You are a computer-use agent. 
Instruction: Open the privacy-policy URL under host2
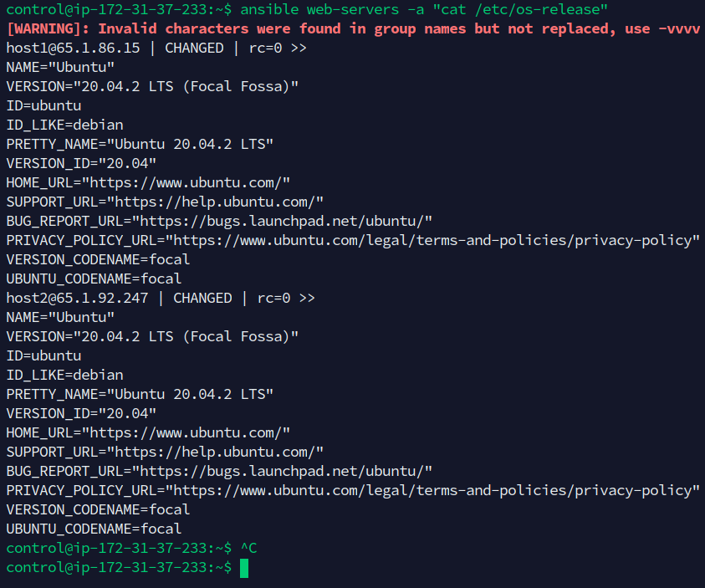coord(432,490)
